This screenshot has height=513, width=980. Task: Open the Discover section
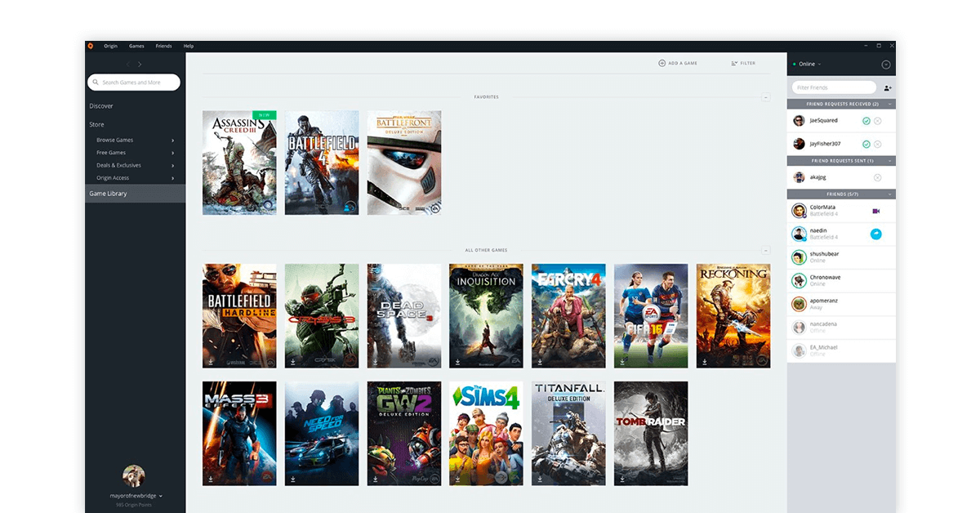pyautogui.click(x=101, y=106)
